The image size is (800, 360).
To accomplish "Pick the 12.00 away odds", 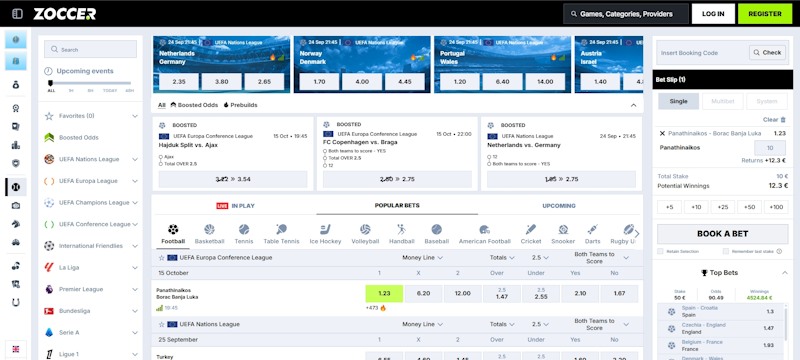I will click(x=463, y=294).
